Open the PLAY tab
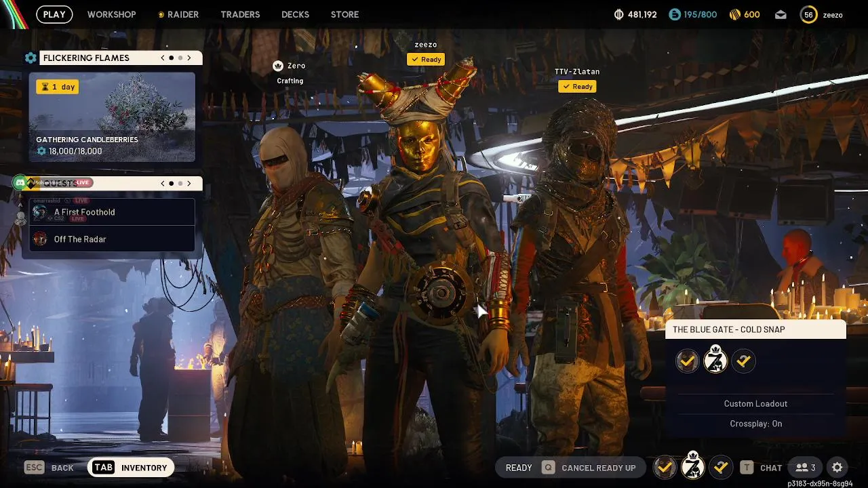The height and width of the screenshot is (488, 868). (x=54, y=14)
